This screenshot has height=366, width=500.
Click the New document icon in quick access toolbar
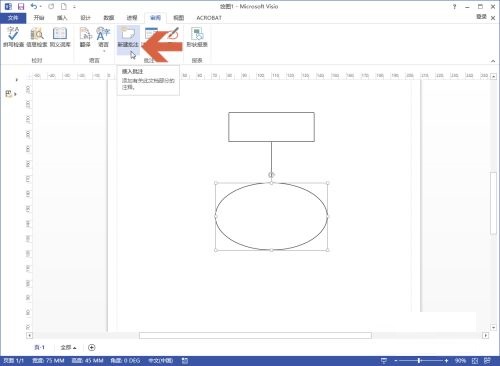(63, 6)
